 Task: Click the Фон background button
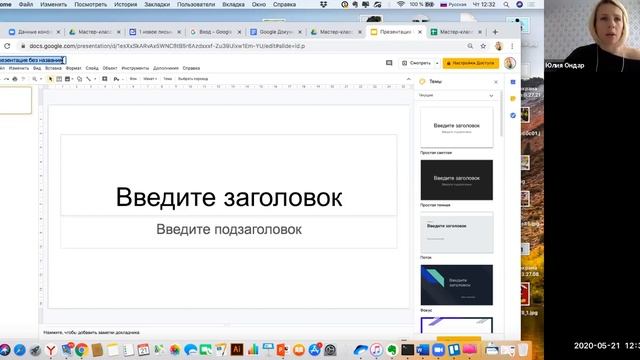click(x=133, y=79)
